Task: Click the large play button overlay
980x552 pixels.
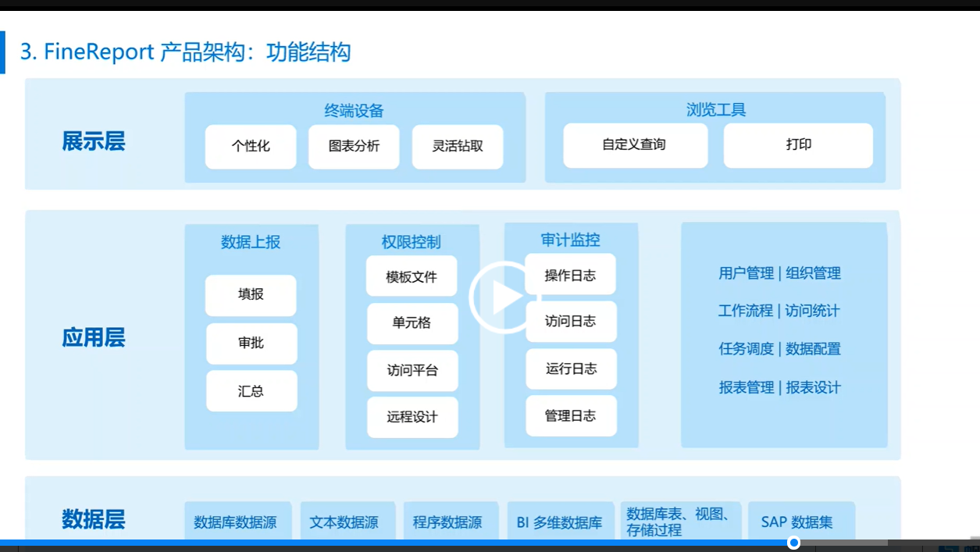Action: click(x=505, y=297)
